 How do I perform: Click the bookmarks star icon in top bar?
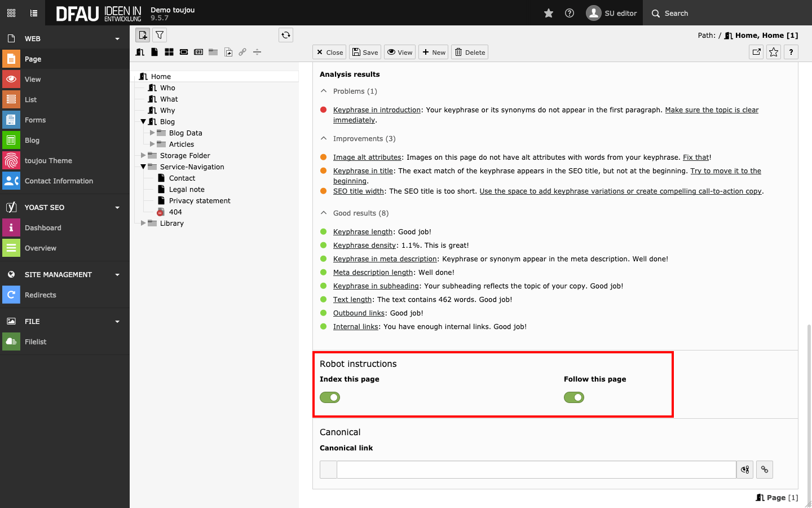pyautogui.click(x=548, y=13)
